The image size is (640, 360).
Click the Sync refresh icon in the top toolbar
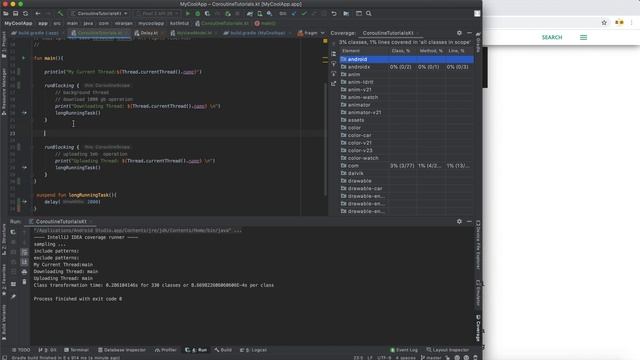(26, 13)
